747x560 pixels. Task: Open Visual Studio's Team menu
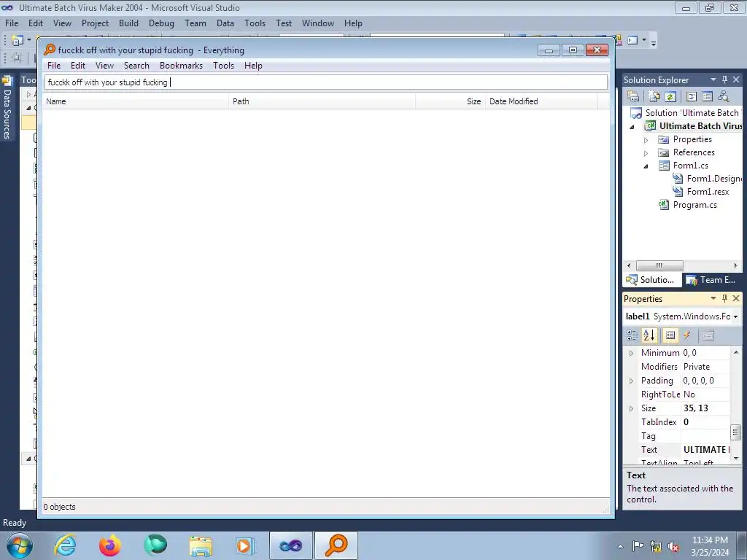(196, 23)
